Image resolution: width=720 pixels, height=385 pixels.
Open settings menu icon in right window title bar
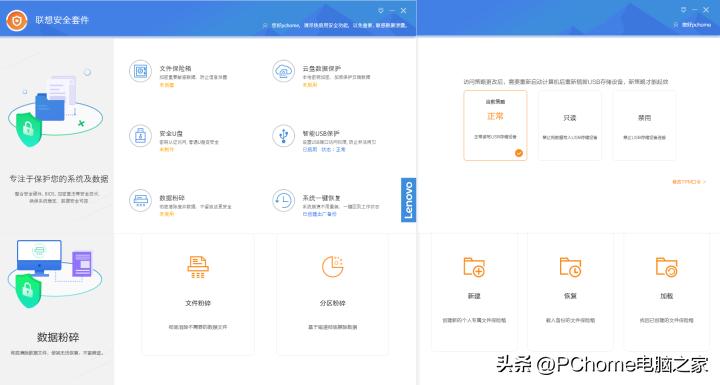[684, 10]
